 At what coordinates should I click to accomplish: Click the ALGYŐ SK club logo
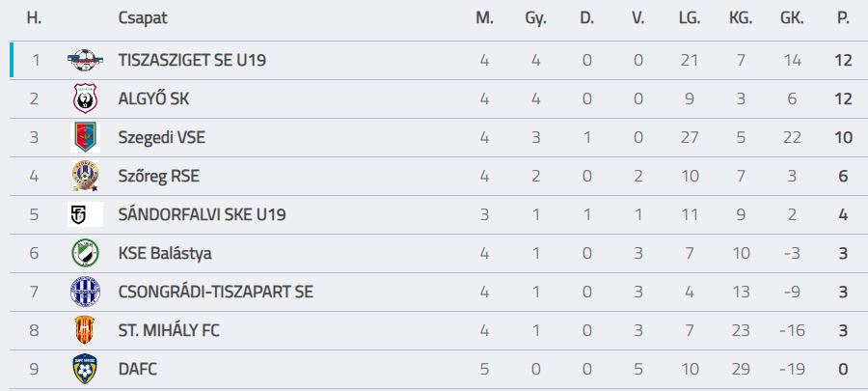click(86, 98)
